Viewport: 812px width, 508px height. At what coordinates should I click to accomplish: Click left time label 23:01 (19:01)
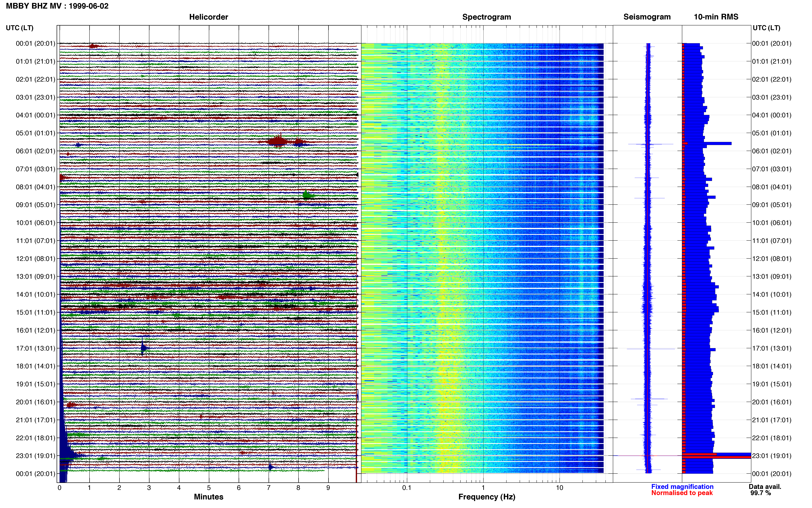click(x=36, y=456)
